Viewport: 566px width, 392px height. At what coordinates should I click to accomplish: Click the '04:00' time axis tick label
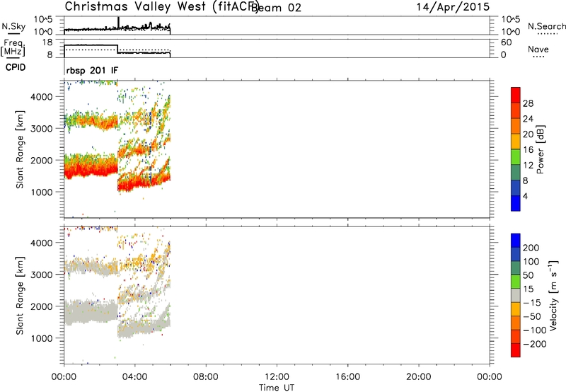(134, 377)
